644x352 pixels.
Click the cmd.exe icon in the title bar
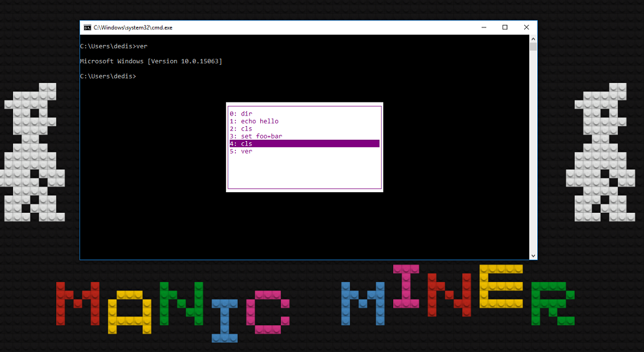87,27
